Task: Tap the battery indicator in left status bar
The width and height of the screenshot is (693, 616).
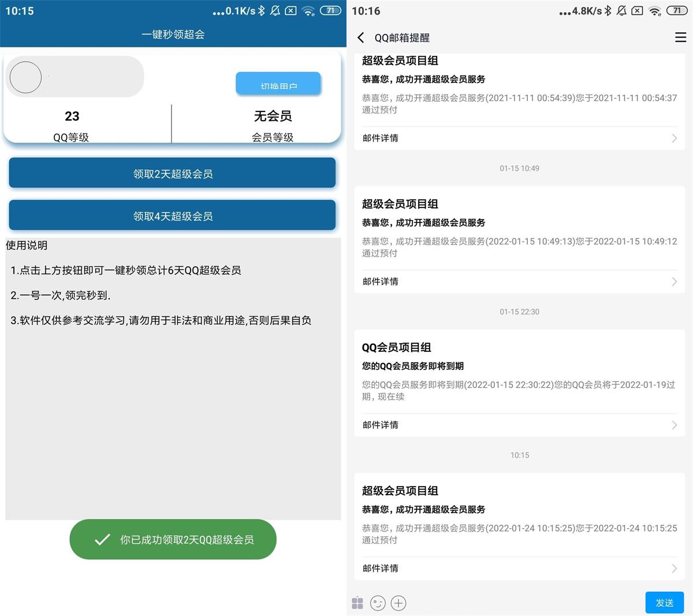Action: (x=330, y=10)
